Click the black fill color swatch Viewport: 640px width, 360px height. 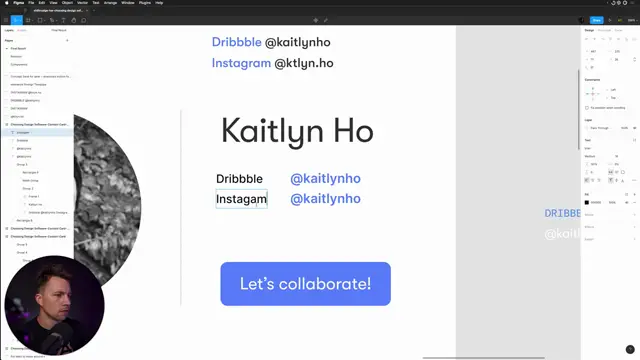click(x=587, y=202)
